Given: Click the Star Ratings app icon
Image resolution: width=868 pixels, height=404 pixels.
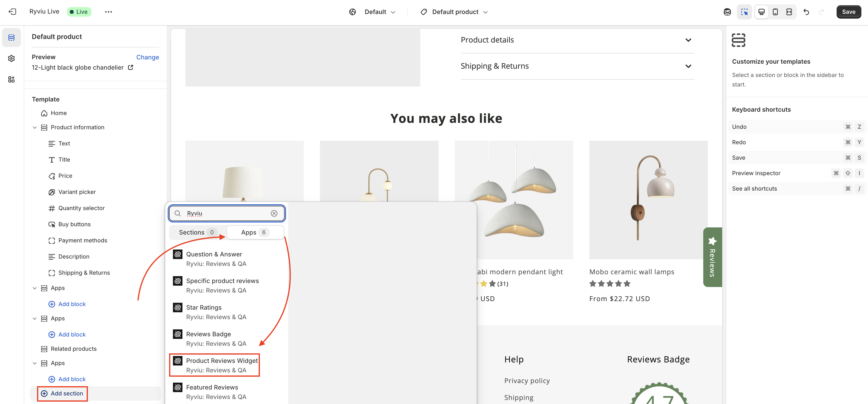Looking at the screenshot, I should tap(178, 308).
